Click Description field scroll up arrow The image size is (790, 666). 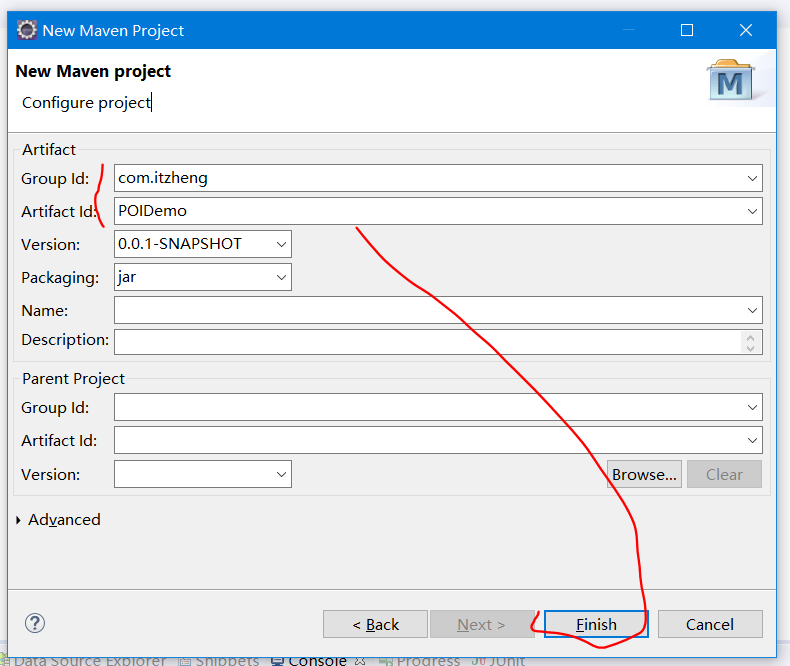(x=751, y=338)
